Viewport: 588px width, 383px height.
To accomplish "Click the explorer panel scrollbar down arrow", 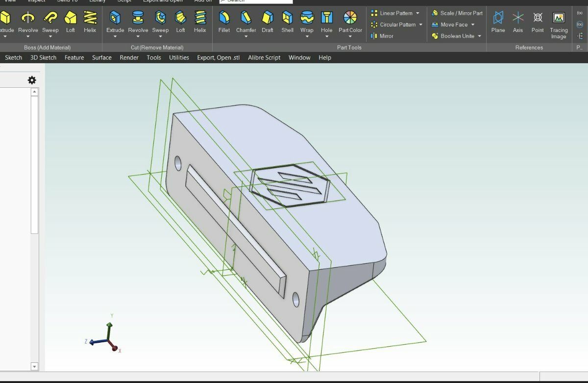I will point(34,366).
